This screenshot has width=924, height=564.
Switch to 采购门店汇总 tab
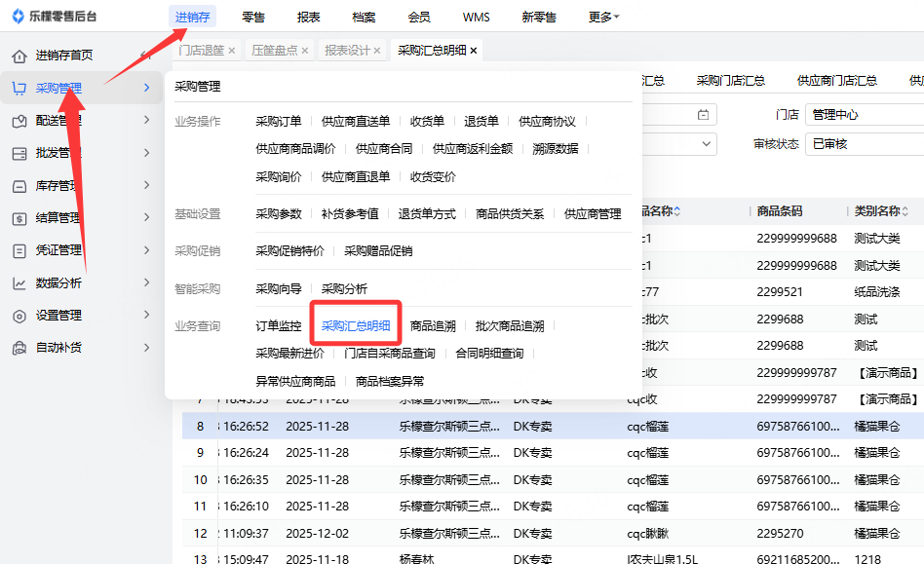pyautogui.click(x=731, y=81)
